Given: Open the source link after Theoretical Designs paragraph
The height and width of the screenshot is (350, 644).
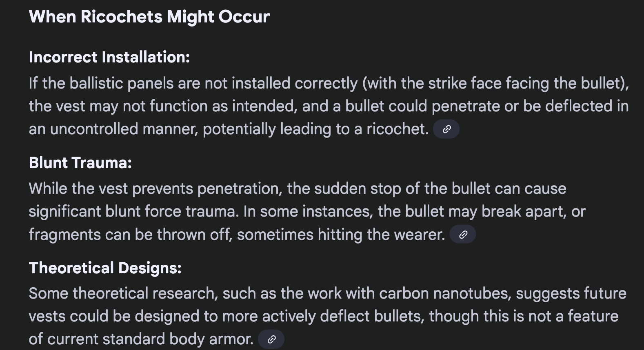Looking at the screenshot, I should pos(271,339).
